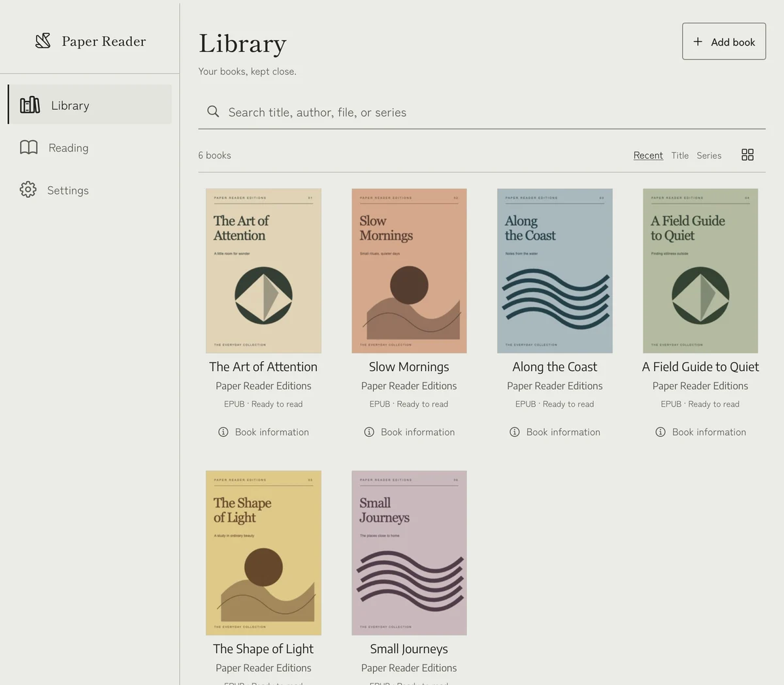Click info icon under Along the Coast
This screenshot has width=784, height=685.
pos(515,432)
